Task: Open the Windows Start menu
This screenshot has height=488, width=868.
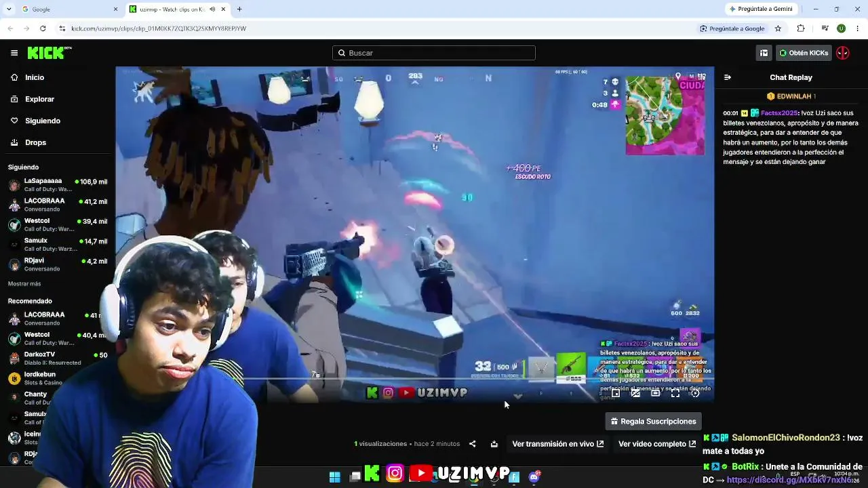Action: (334, 477)
